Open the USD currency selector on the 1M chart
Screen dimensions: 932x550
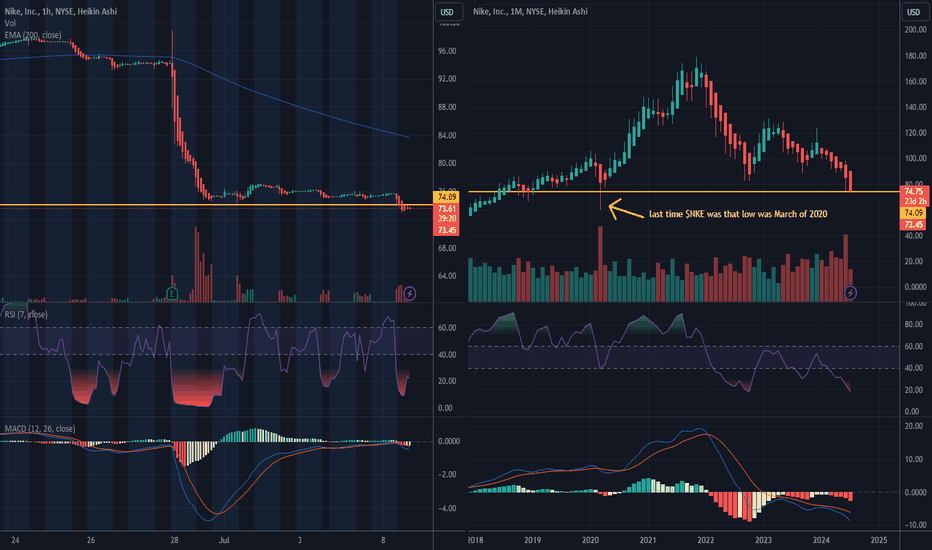coord(914,12)
